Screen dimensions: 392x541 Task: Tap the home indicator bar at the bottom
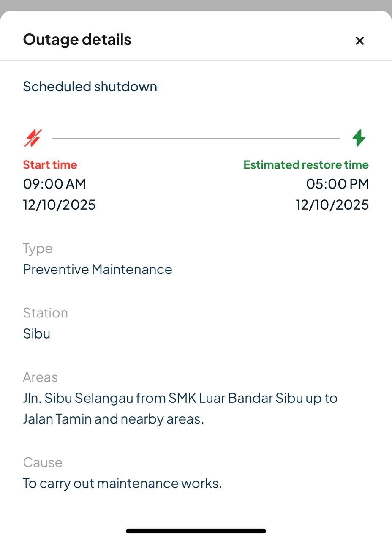pos(196,531)
